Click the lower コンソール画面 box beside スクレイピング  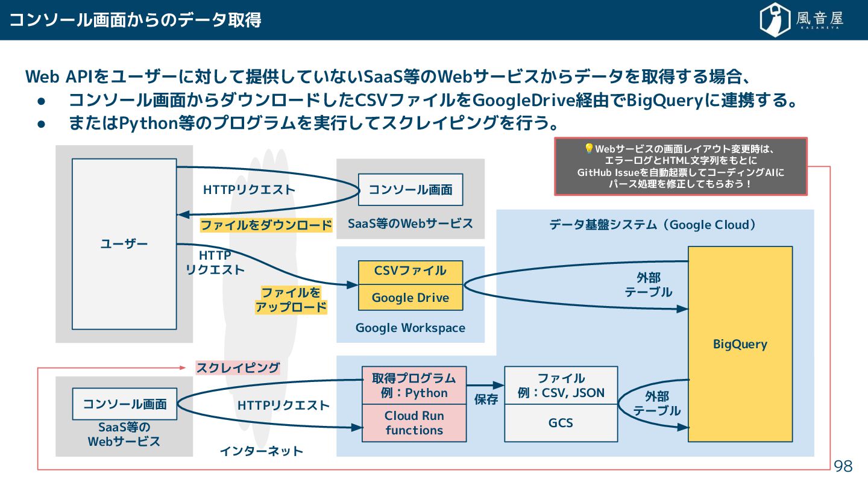coord(125,404)
